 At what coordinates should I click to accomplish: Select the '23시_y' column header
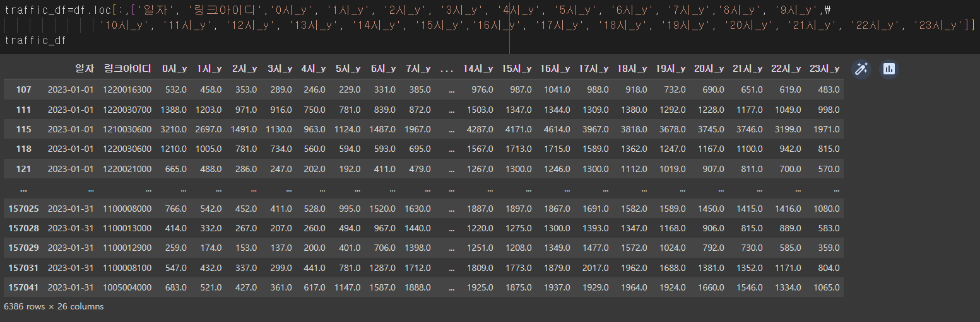tap(825, 69)
